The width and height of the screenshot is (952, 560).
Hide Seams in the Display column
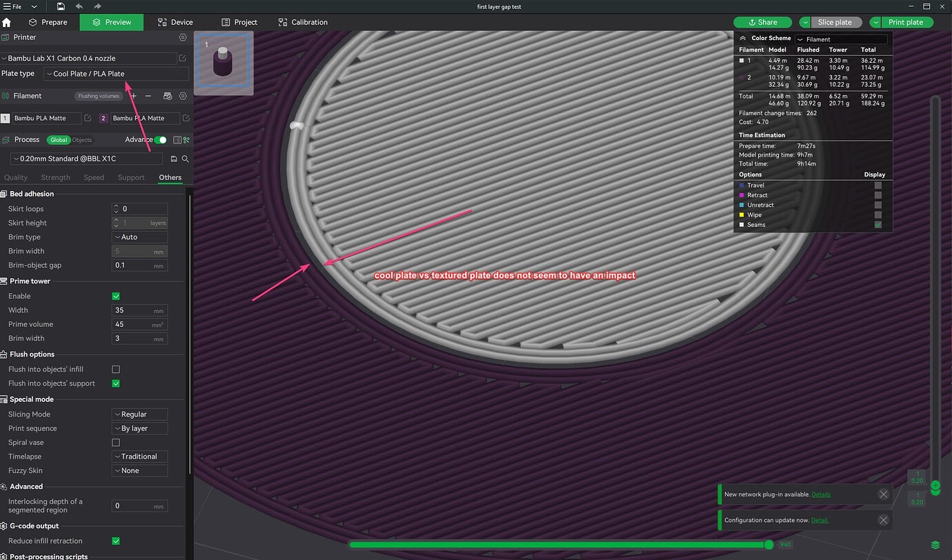[x=878, y=225]
